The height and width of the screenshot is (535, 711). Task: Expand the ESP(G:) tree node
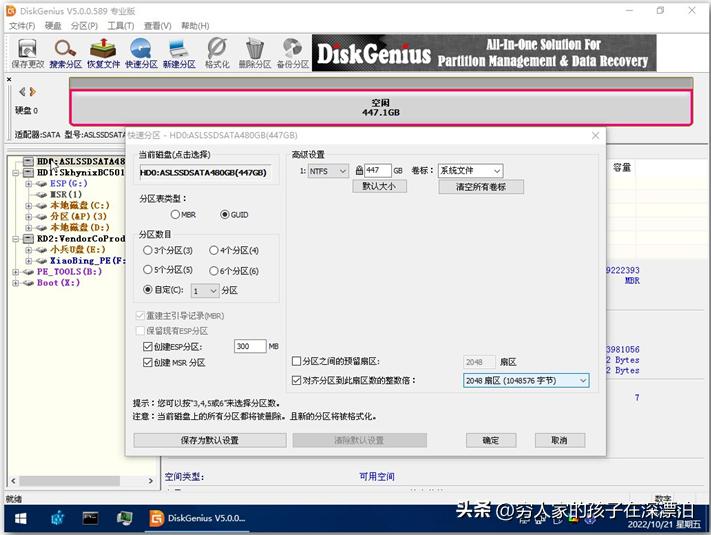(29, 184)
